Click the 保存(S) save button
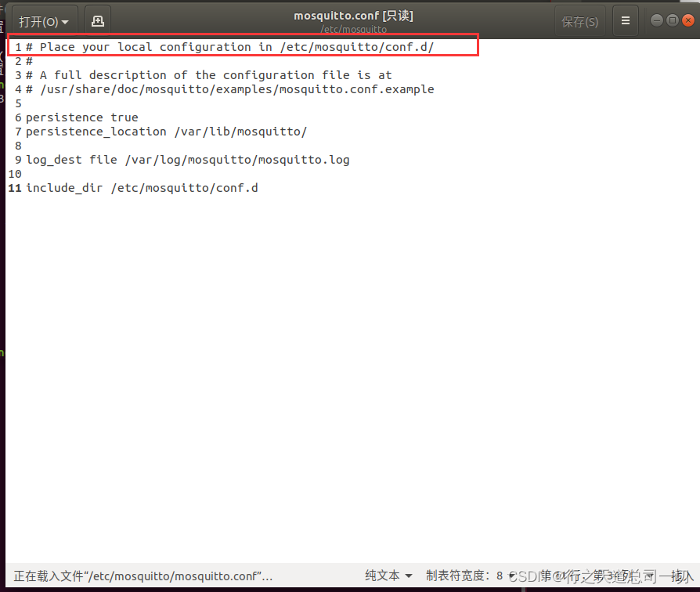The height and width of the screenshot is (592, 700). pyautogui.click(x=579, y=21)
